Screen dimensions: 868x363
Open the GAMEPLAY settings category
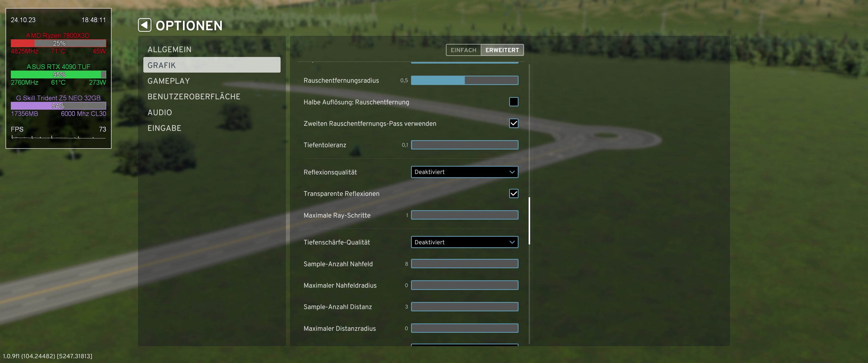tap(212, 81)
